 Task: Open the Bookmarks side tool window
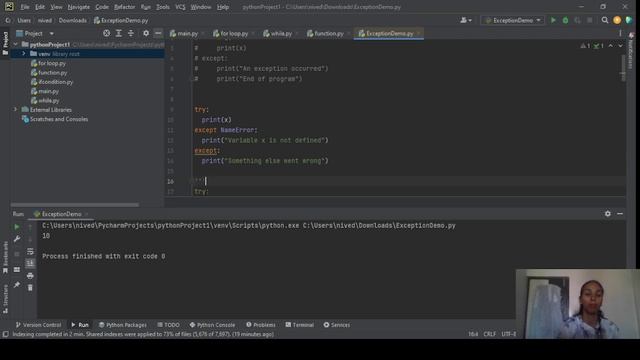point(5,257)
